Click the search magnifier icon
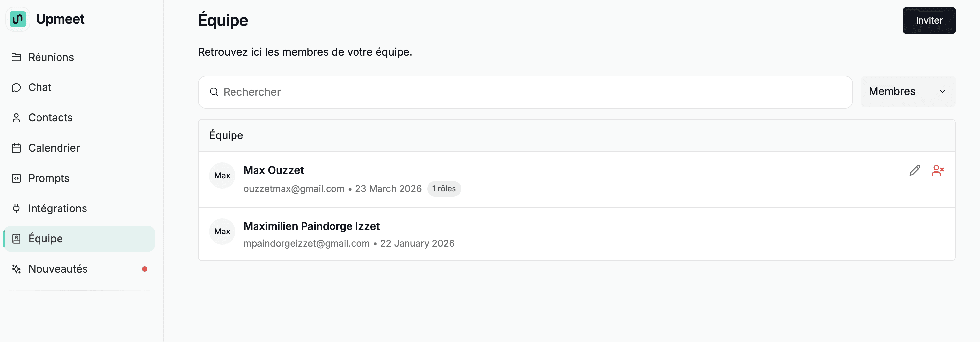The width and height of the screenshot is (980, 342). coord(214,92)
